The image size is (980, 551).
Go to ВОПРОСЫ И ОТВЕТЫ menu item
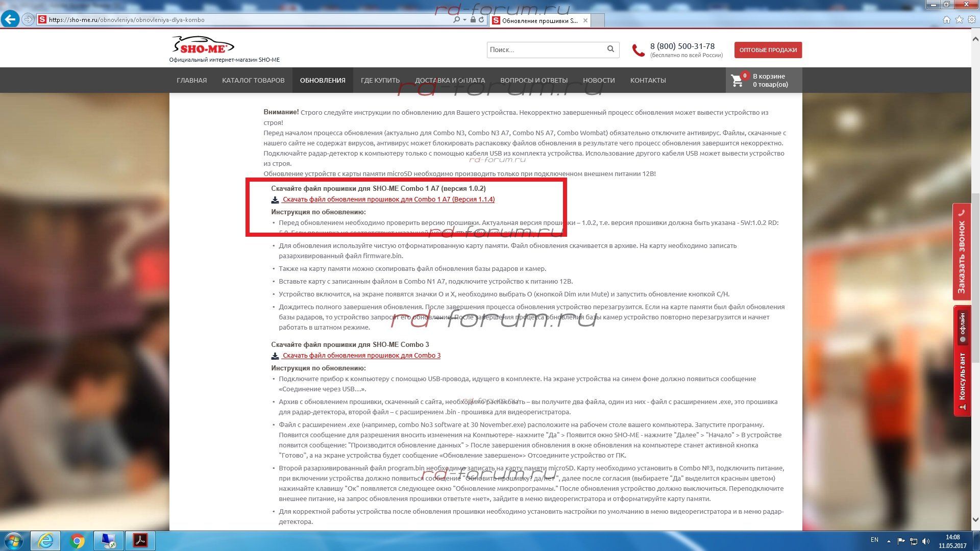533,80
